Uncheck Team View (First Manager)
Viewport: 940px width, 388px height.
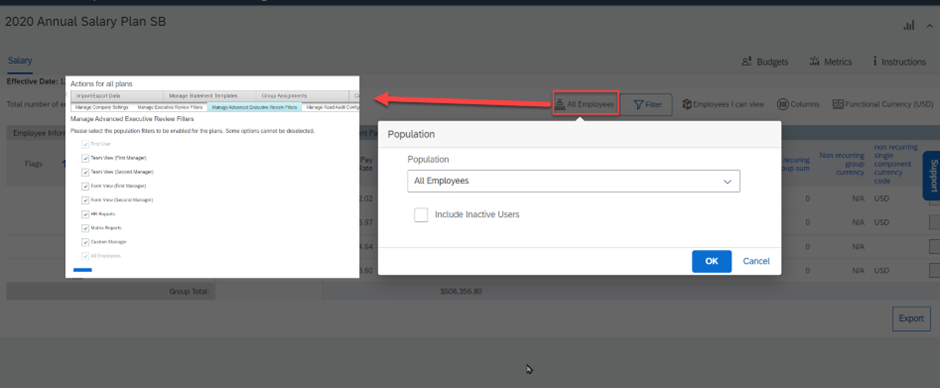click(85, 158)
